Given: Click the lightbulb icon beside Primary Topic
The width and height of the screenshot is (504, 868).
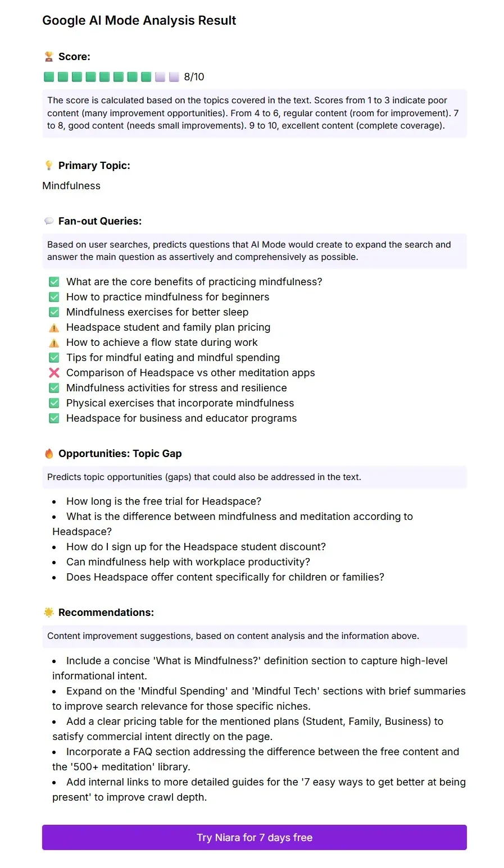Looking at the screenshot, I should 49,166.
